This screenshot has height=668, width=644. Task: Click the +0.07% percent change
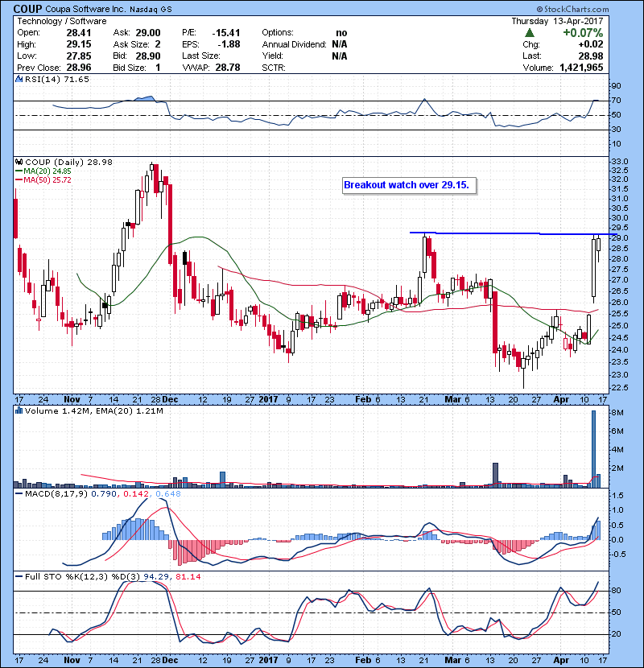583,33
